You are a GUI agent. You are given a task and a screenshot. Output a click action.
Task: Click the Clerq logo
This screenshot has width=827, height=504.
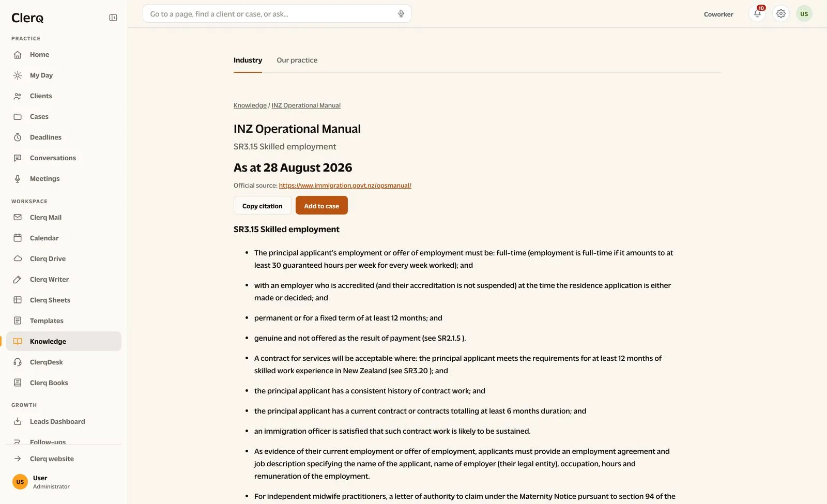click(27, 18)
